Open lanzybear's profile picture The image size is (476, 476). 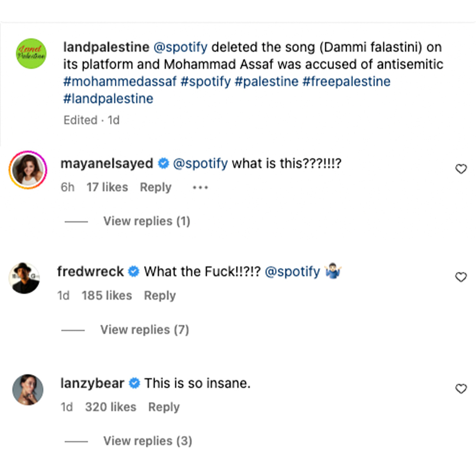point(28,390)
